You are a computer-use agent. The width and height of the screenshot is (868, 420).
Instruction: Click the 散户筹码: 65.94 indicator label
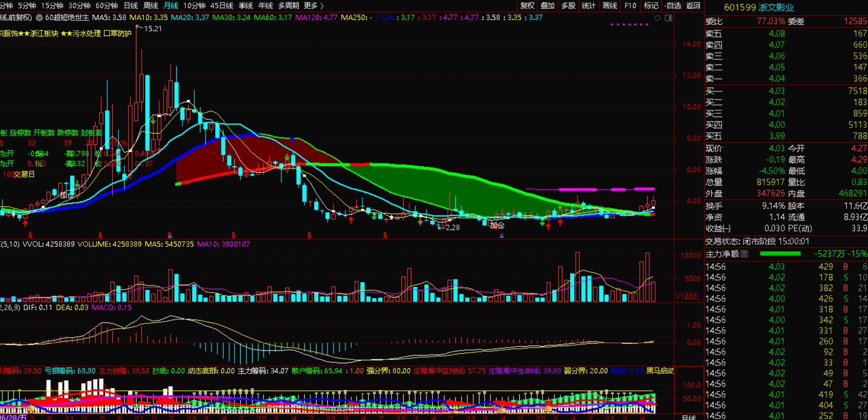317,371
